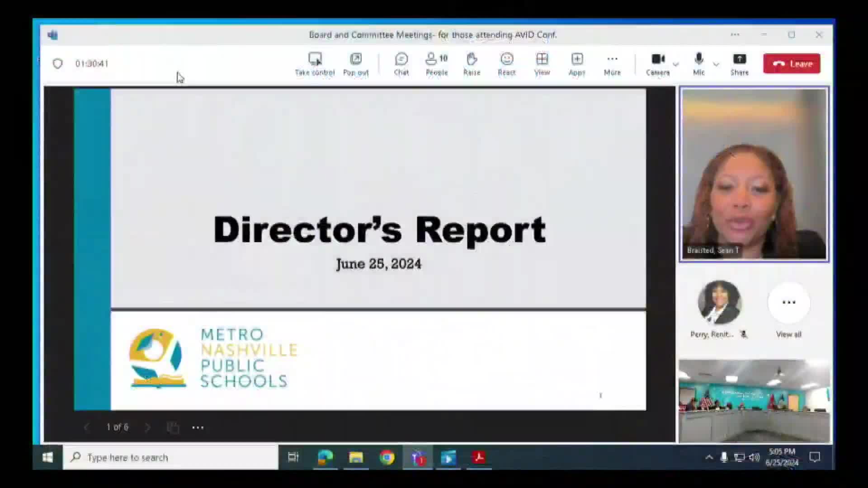Pop out the shared content
This screenshot has height=488, width=868.
point(356,63)
